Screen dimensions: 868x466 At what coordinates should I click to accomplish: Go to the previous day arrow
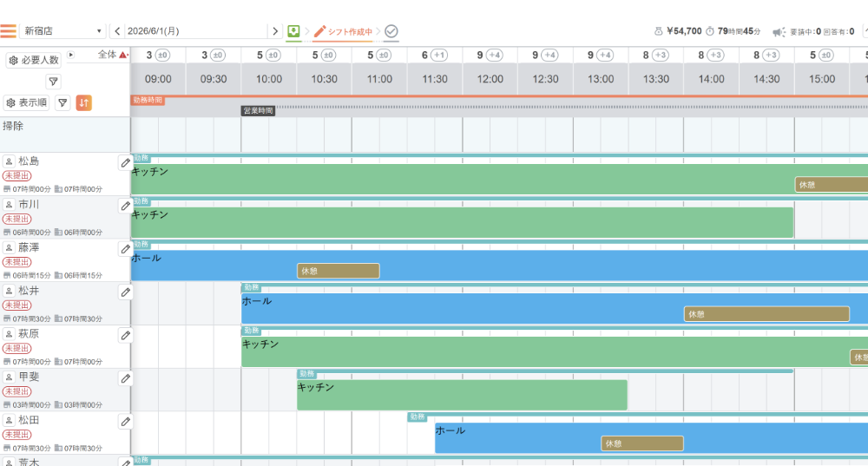click(117, 31)
